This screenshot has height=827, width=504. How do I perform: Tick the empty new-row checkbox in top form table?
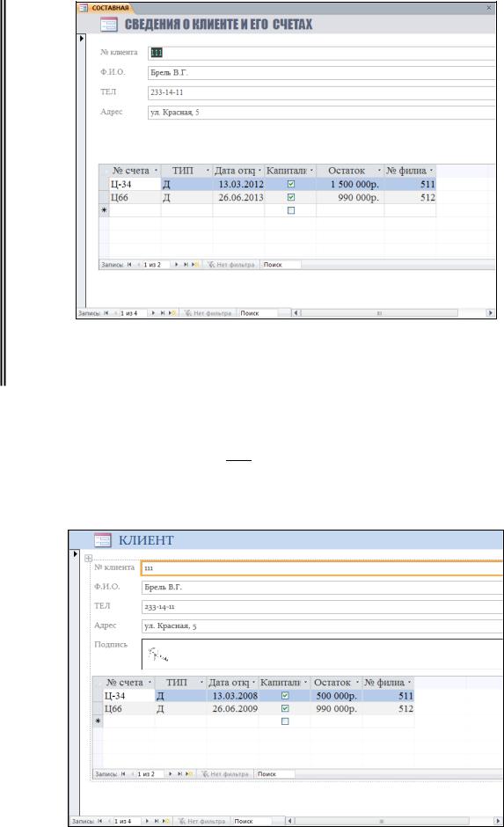pyautogui.click(x=291, y=210)
